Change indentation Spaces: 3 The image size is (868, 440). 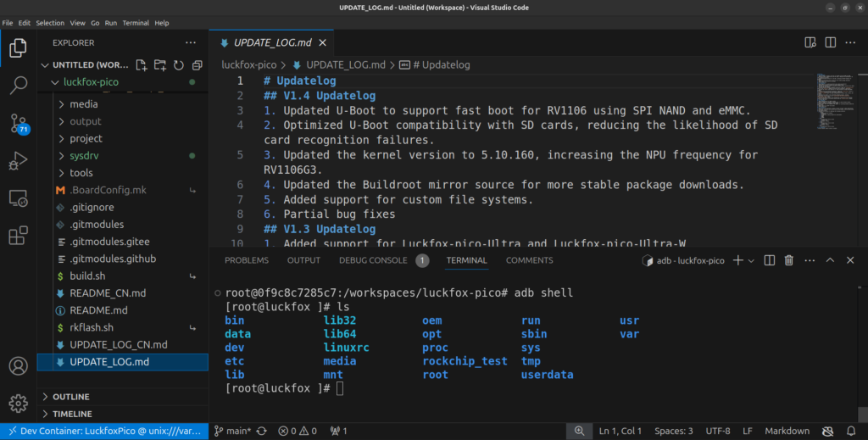point(673,432)
